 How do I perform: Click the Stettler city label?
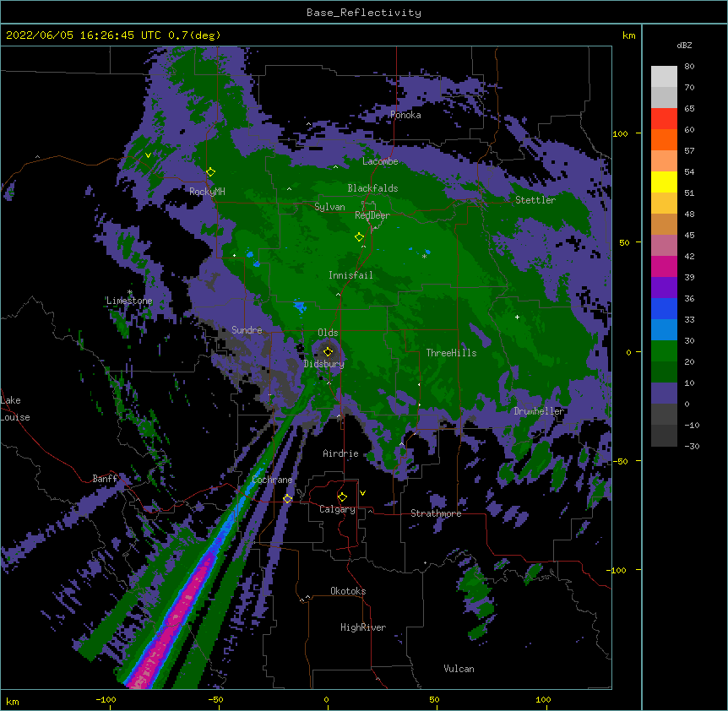(x=535, y=200)
